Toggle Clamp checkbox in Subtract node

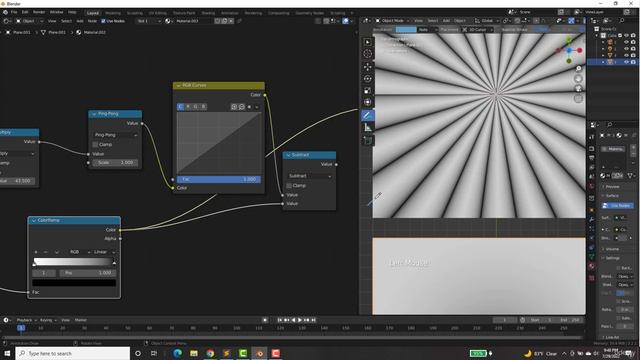click(289, 186)
